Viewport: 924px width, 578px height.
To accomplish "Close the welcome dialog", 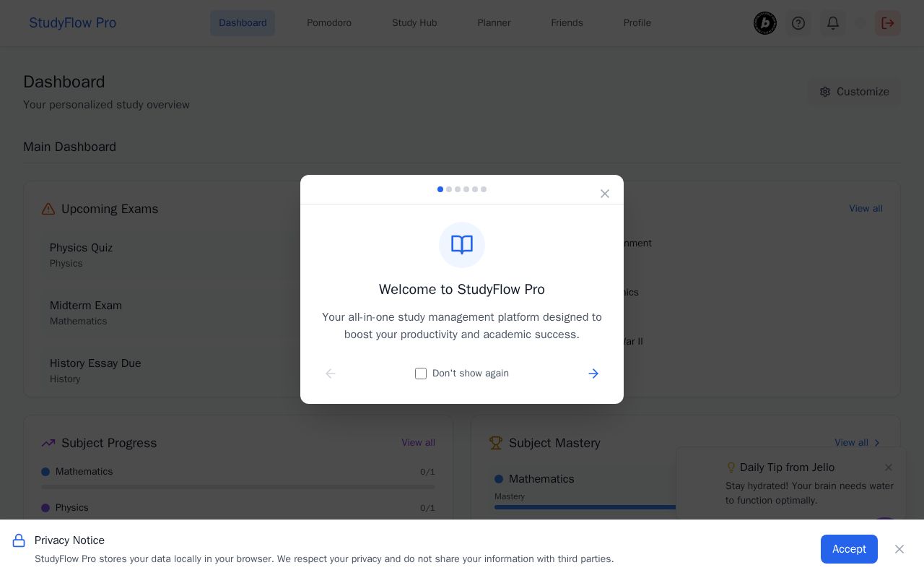I will pos(605,194).
